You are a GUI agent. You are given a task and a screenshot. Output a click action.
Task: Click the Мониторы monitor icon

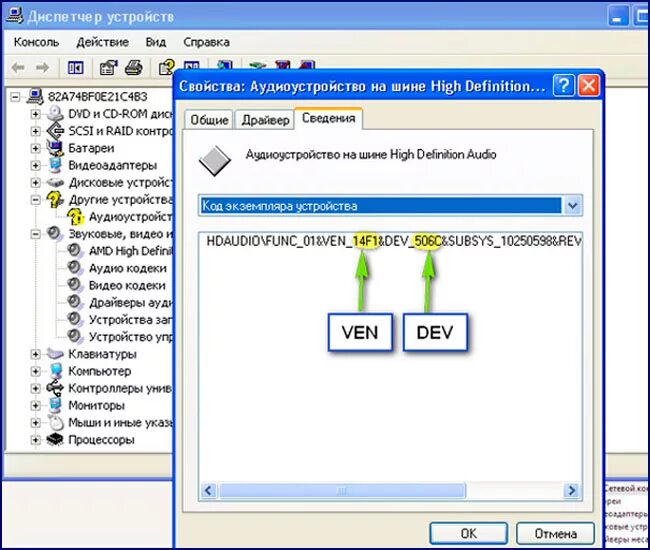pos(55,405)
